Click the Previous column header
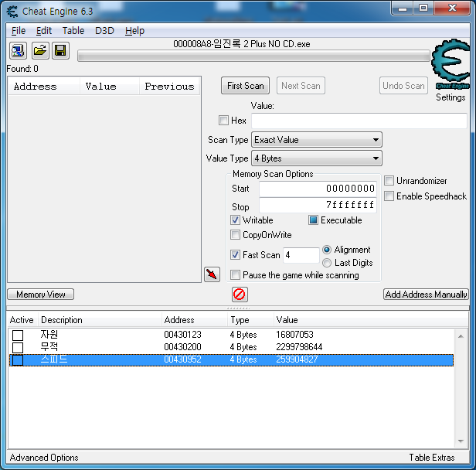 (x=169, y=87)
